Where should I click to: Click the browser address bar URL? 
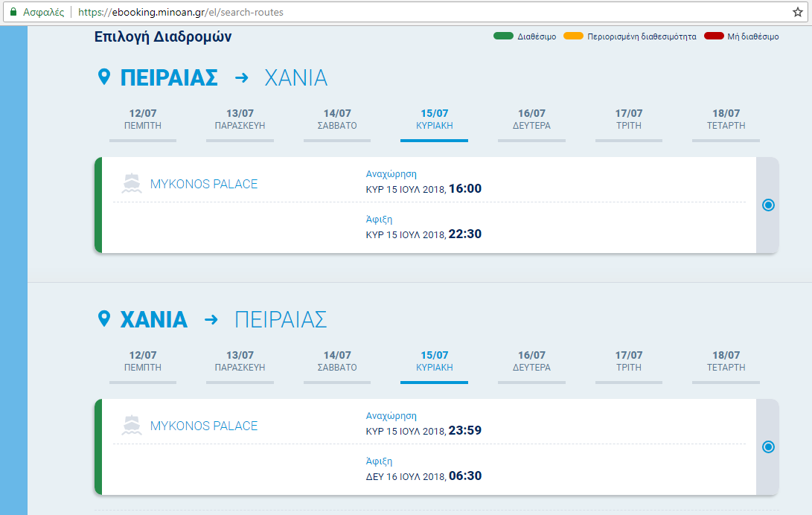tap(181, 12)
